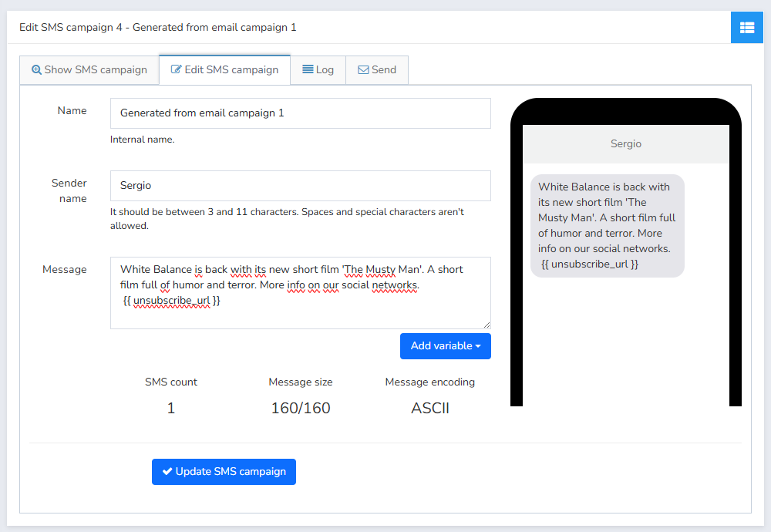Click the lines icon on the Log tab

pyautogui.click(x=308, y=69)
